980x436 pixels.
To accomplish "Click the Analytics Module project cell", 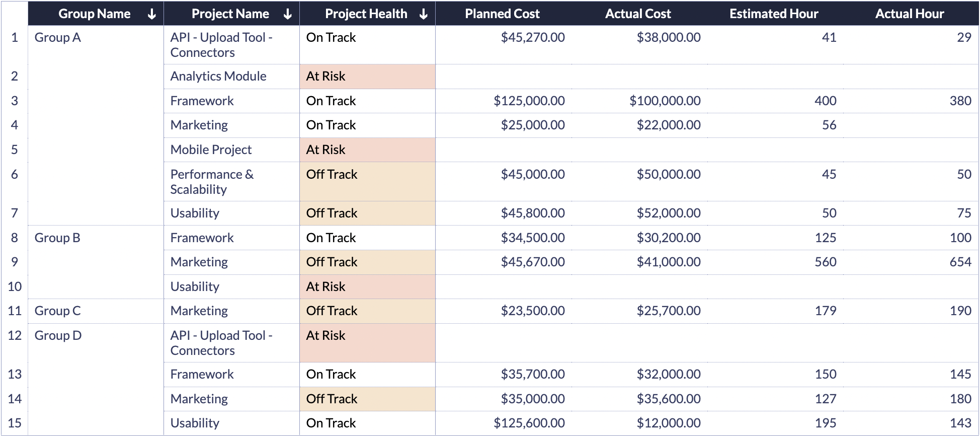I will [218, 76].
